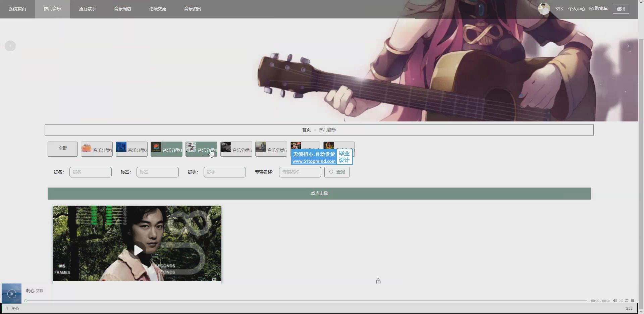Open the 音乐资讯 nav tab

coord(193,9)
